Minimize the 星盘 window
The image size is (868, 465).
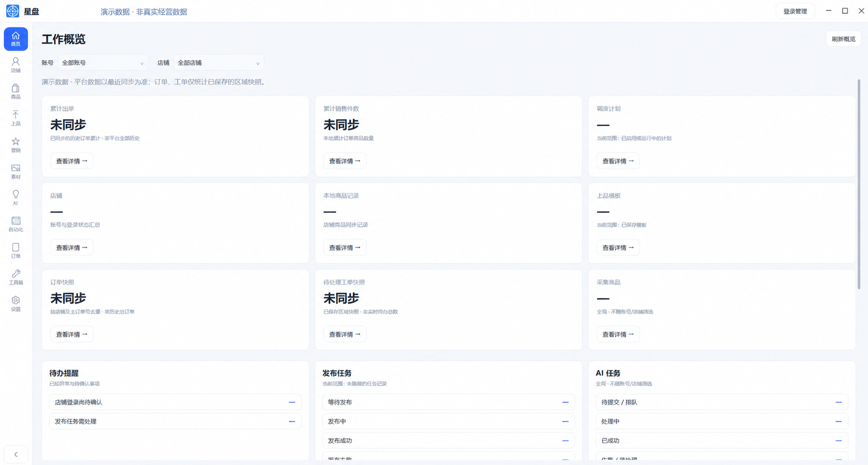click(828, 11)
